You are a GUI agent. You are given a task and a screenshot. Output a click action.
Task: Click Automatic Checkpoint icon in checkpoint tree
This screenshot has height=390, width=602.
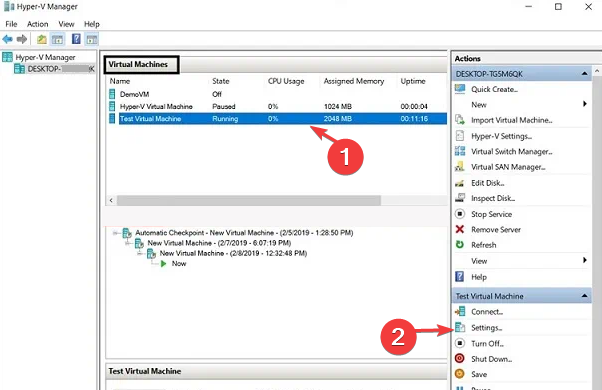point(127,233)
